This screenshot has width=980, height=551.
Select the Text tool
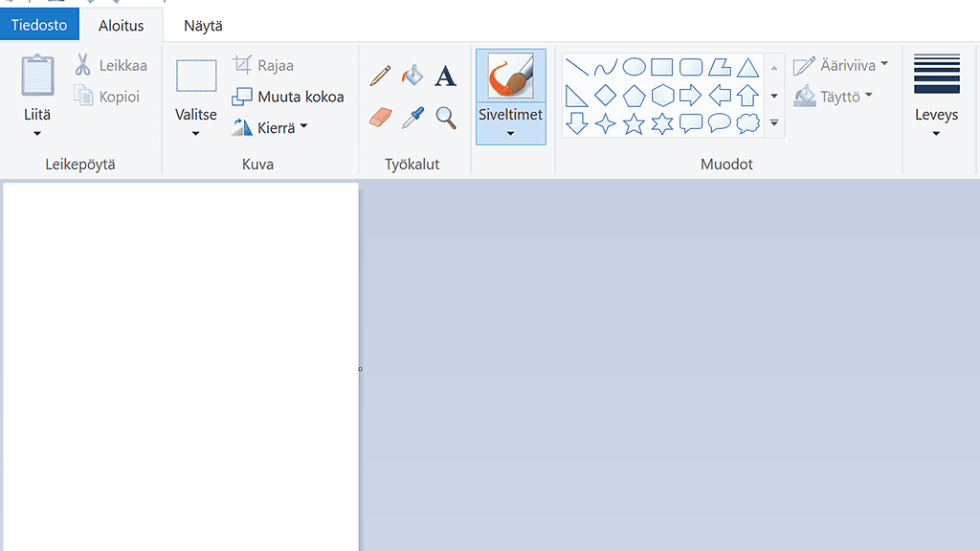(445, 76)
